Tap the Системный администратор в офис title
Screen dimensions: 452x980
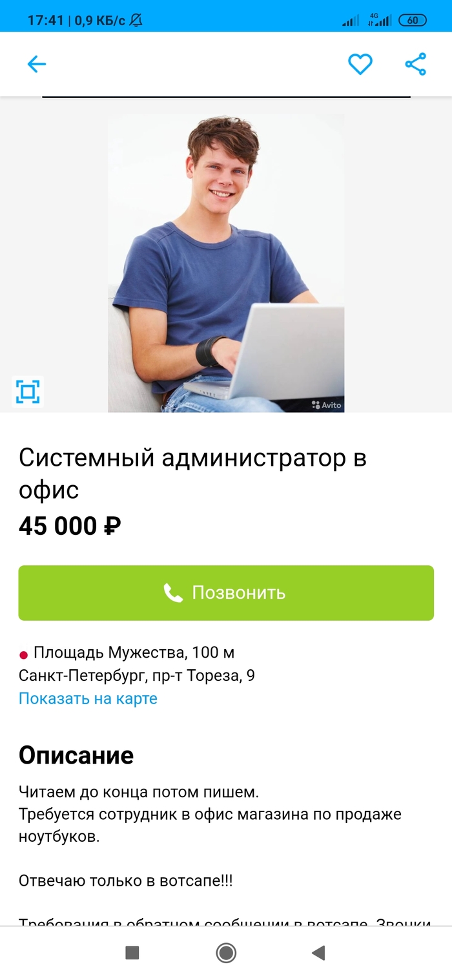192,474
